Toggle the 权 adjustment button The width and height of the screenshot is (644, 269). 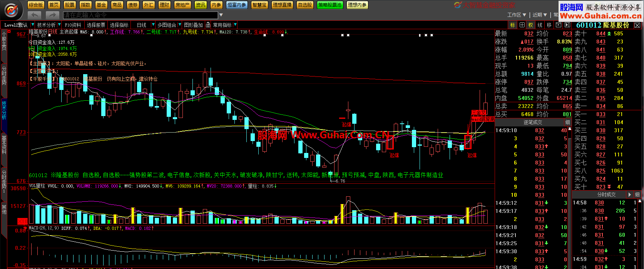(531, 25)
